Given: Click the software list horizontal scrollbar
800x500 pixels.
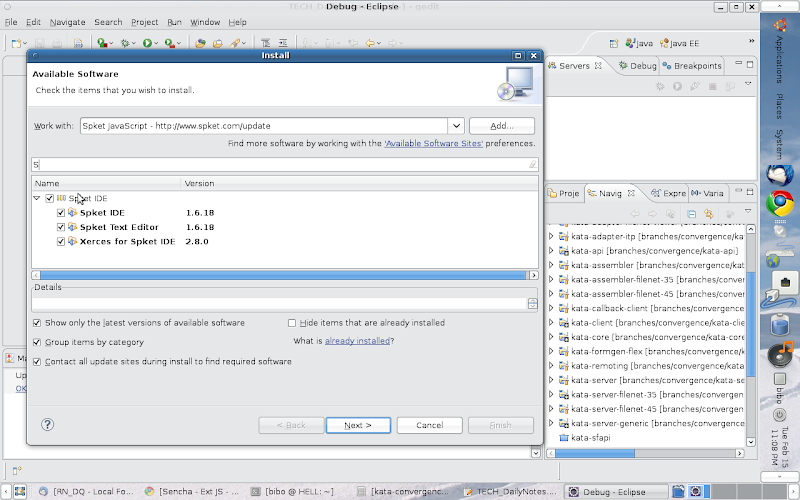Looking at the screenshot, I should (283, 276).
